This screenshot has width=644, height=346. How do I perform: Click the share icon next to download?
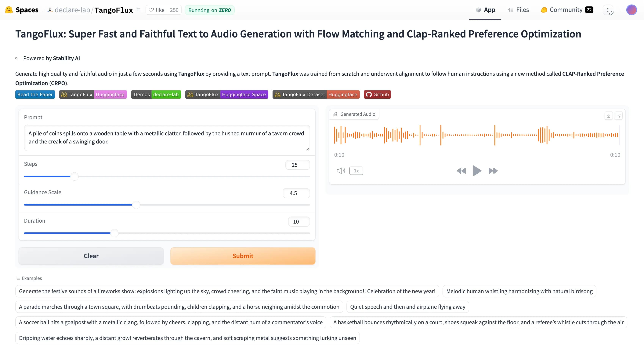pos(618,115)
